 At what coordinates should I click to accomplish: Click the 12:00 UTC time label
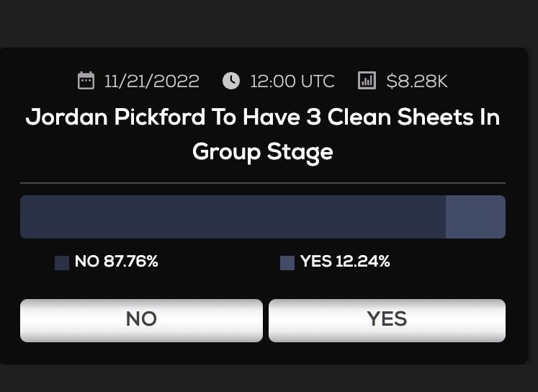tap(292, 81)
